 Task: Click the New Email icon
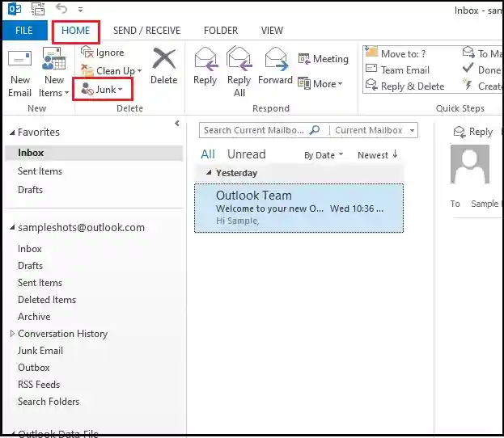coord(19,59)
